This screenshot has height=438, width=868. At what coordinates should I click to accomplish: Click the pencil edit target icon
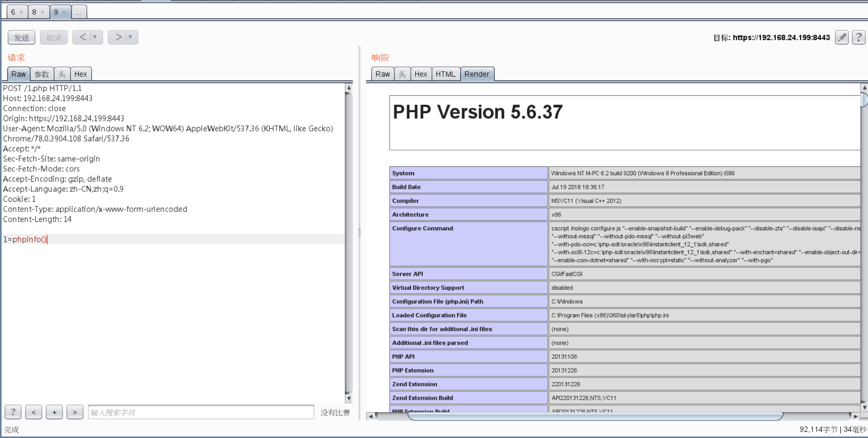pyautogui.click(x=842, y=37)
